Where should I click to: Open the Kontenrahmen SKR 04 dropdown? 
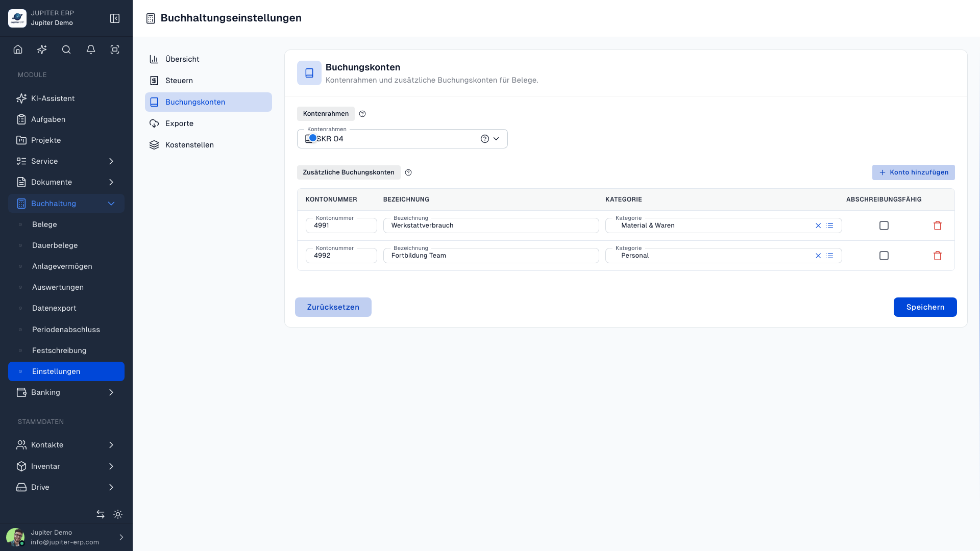tap(402, 139)
